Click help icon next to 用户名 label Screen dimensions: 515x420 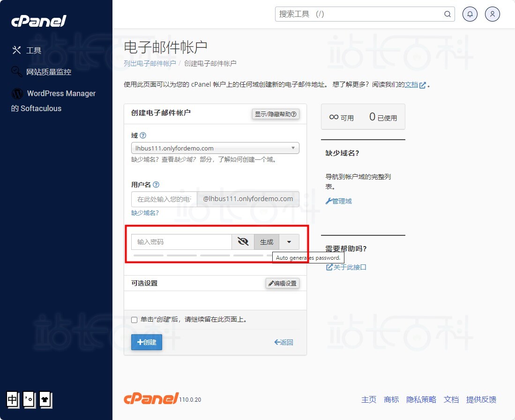pos(156,185)
